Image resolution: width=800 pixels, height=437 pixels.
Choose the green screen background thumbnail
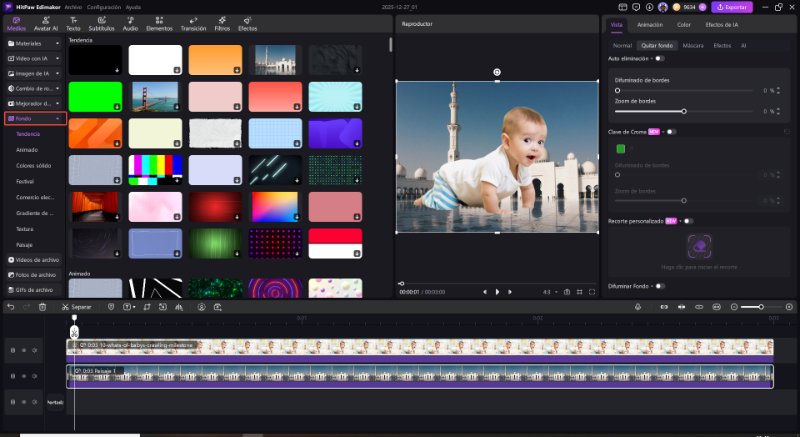(95, 96)
